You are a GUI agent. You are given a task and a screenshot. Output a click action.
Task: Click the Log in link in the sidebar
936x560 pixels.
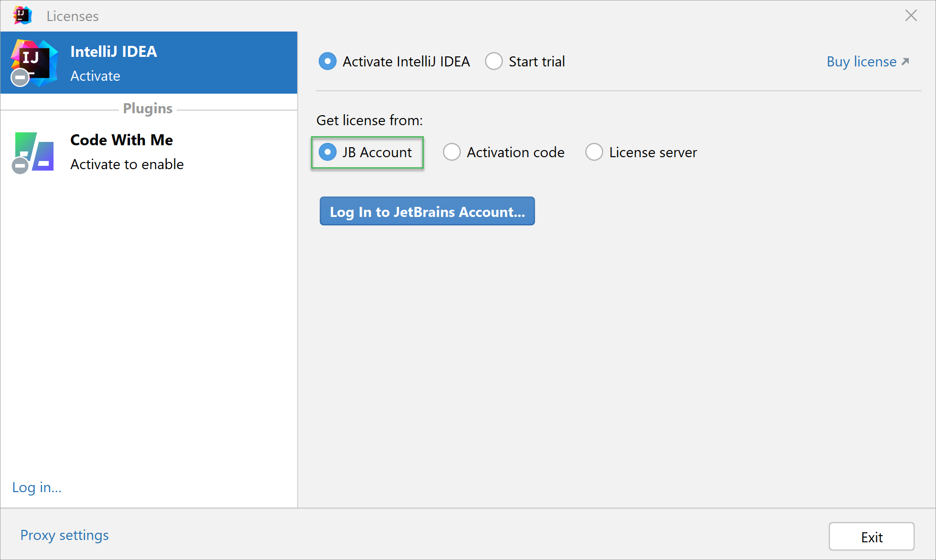[x=36, y=487]
